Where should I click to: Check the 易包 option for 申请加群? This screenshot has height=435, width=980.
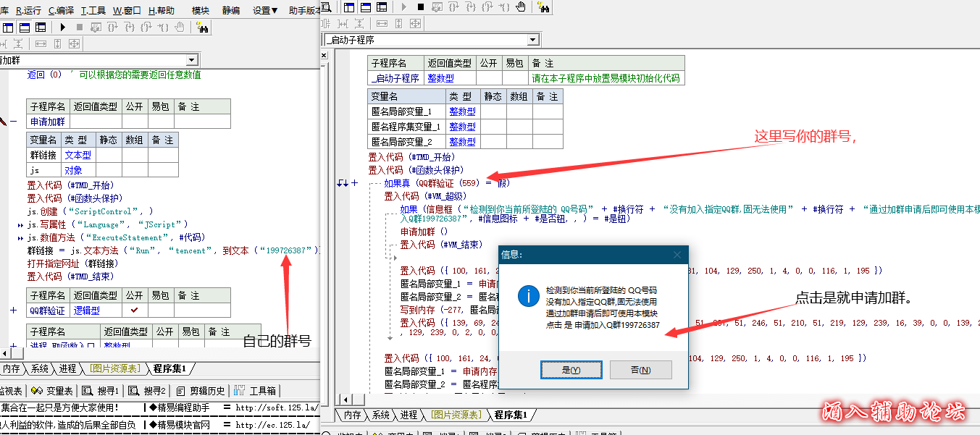[x=159, y=121]
